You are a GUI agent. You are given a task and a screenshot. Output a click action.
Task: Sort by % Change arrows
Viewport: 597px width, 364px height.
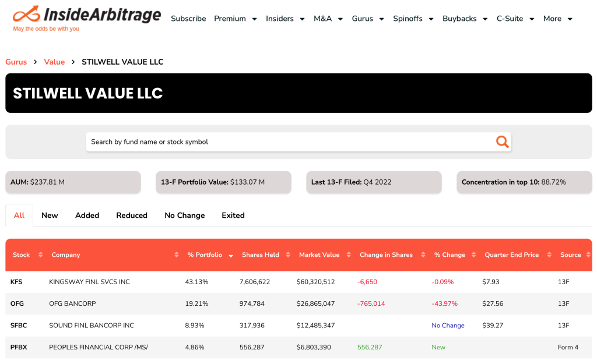(473, 255)
